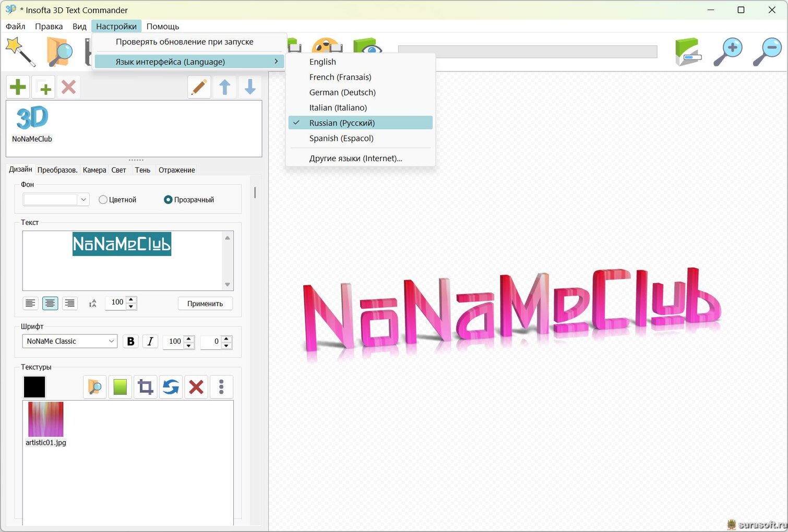Click the crop texture icon
This screenshot has height=532, width=788.
(x=146, y=387)
